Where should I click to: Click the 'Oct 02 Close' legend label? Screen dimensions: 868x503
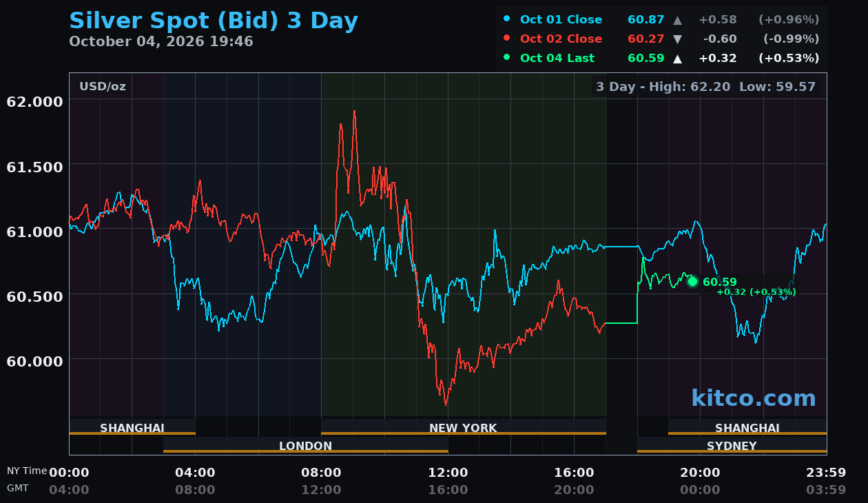pyautogui.click(x=561, y=39)
